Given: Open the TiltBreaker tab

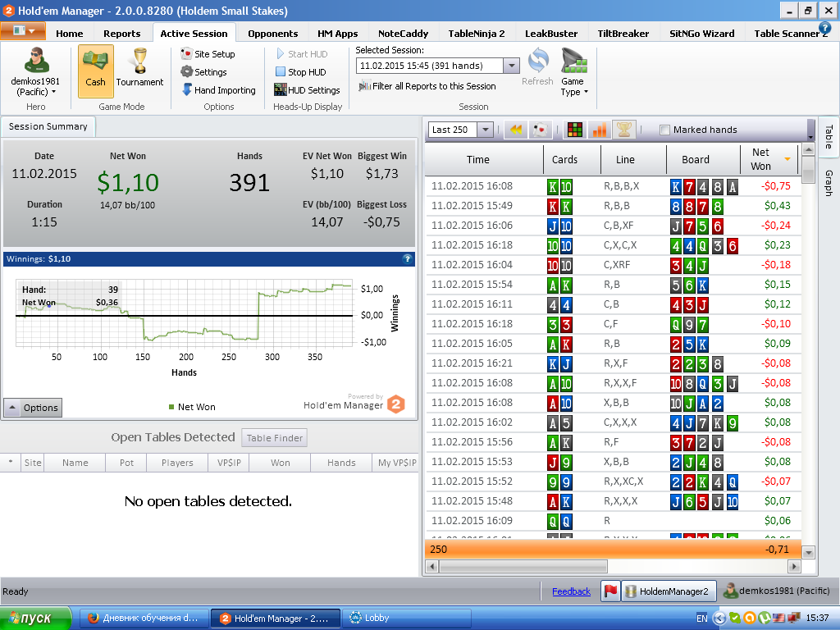Looking at the screenshot, I should point(623,33).
